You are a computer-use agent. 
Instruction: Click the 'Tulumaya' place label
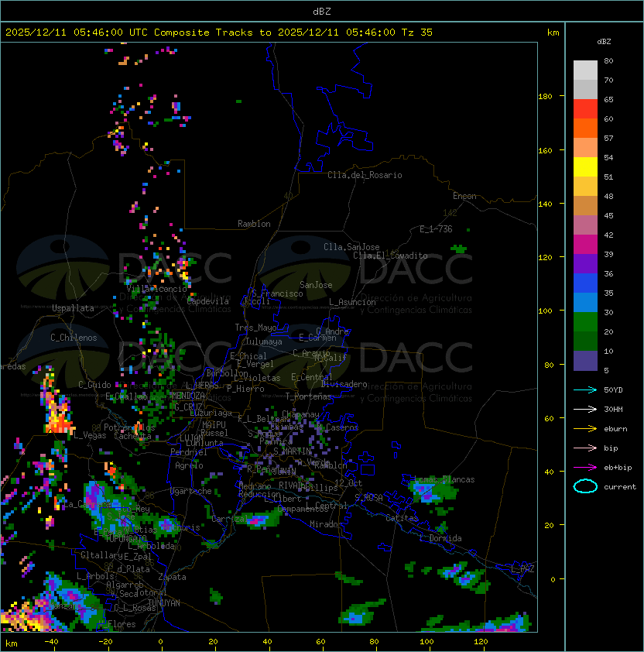tap(264, 341)
